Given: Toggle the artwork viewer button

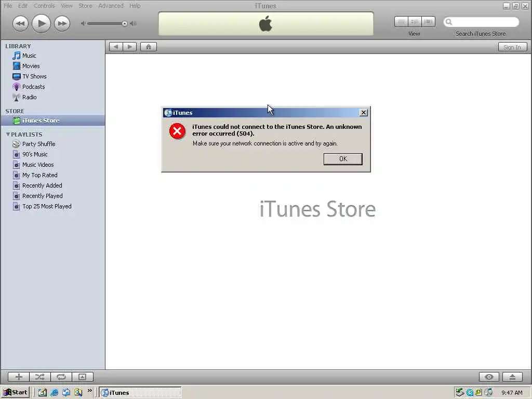Looking at the screenshot, I should click(x=83, y=377).
